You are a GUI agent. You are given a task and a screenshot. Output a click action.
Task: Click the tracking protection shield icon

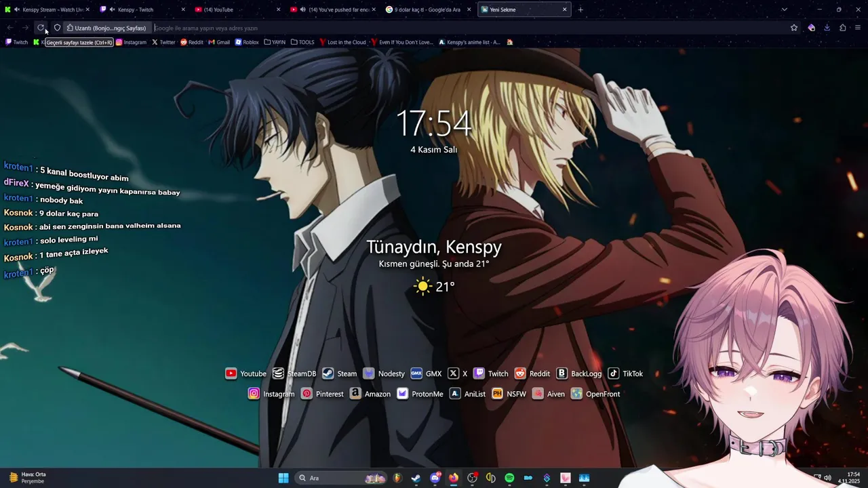coord(57,28)
